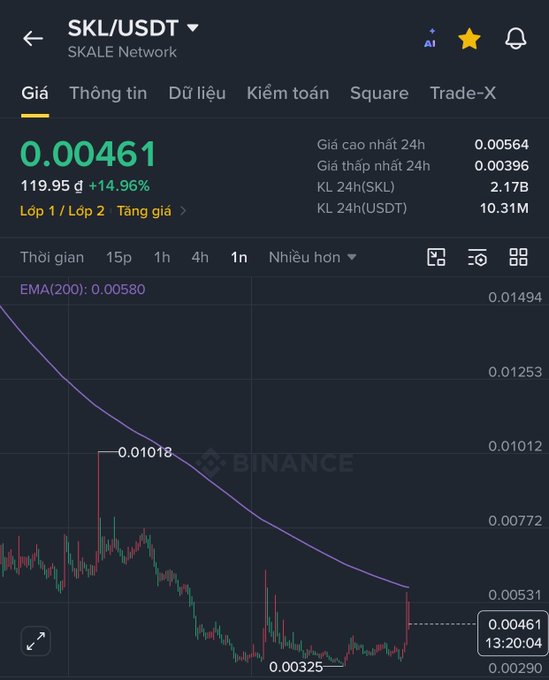Open the Kiểm toán tab

coord(288,93)
